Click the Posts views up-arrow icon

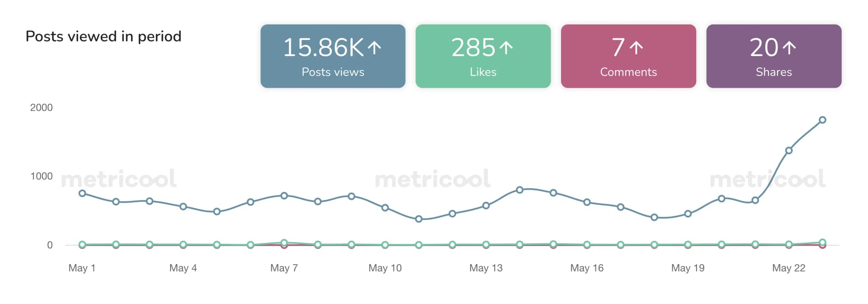pos(374,47)
